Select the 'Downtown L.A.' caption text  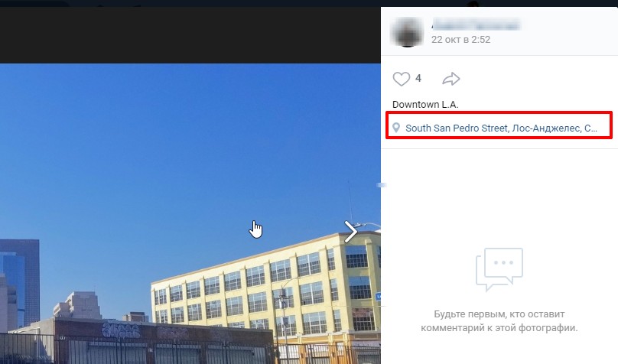click(425, 105)
